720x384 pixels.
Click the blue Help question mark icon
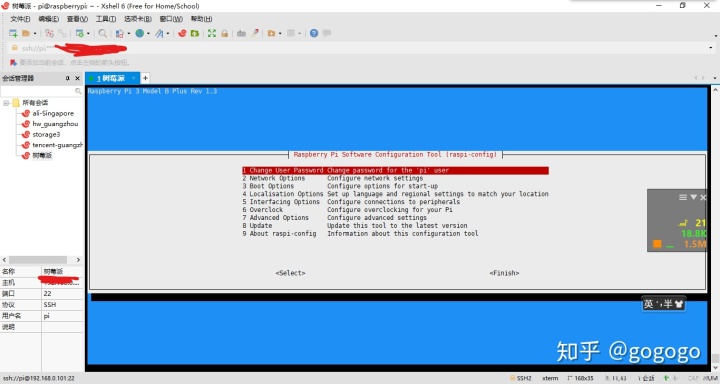coord(314,33)
